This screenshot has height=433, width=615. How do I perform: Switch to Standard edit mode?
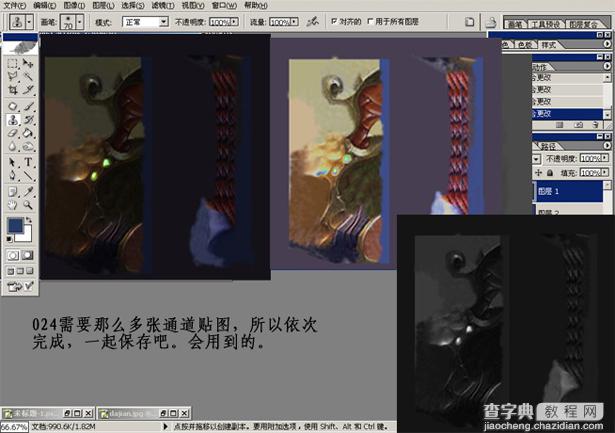pos(13,256)
